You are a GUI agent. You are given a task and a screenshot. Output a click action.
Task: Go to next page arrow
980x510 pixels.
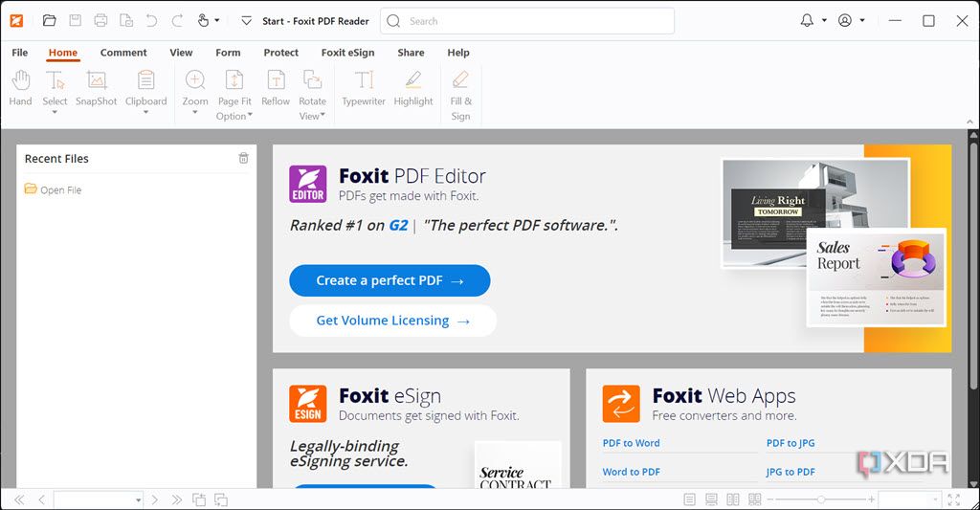(154, 499)
